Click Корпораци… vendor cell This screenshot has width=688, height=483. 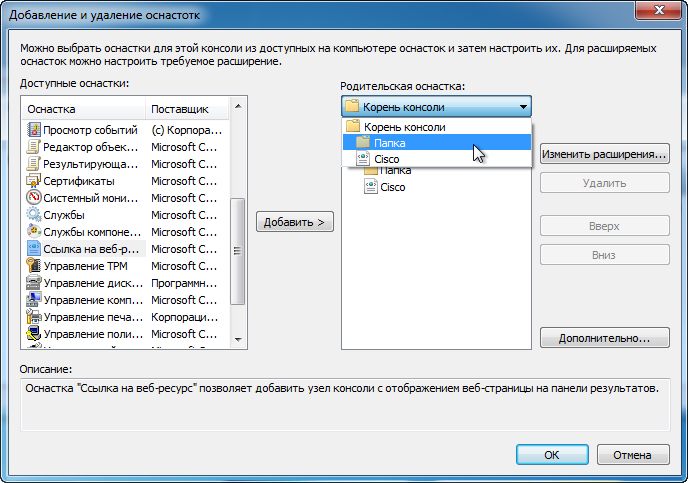[x=184, y=317]
